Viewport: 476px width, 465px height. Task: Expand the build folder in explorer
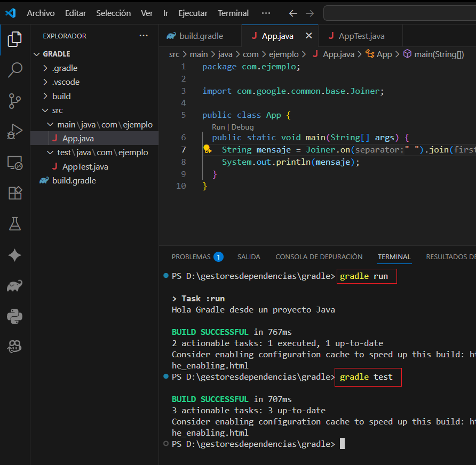[x=61, y=97]
